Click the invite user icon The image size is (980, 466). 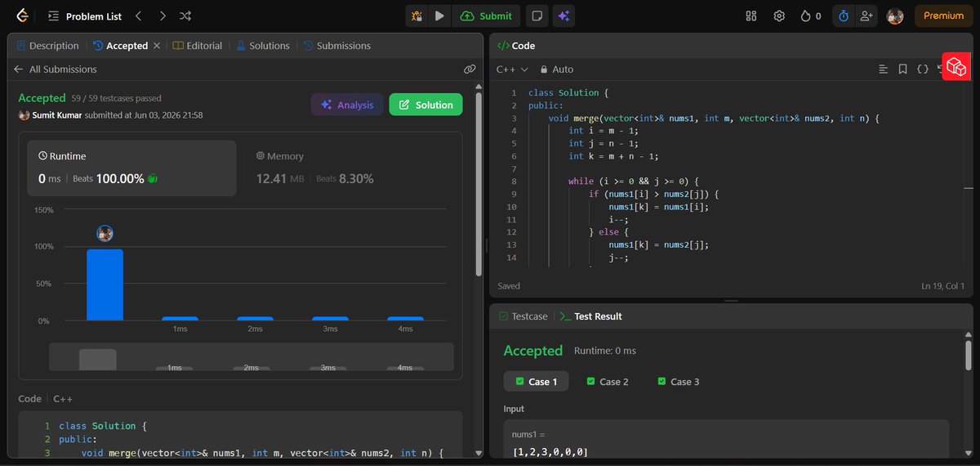(866, 16)
